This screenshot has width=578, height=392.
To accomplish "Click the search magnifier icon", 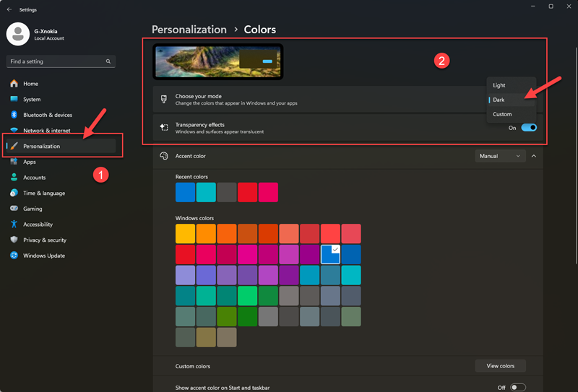I will tap(108, 61).
